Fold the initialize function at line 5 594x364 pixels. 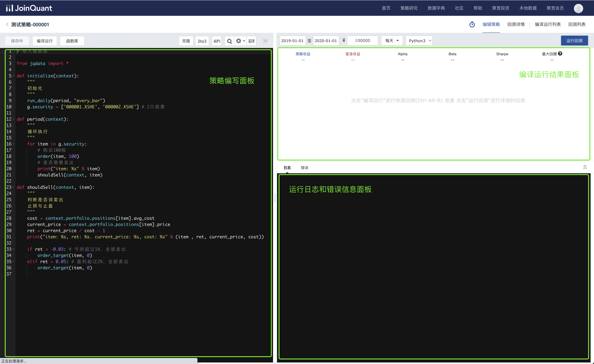(x=13, y=76)
